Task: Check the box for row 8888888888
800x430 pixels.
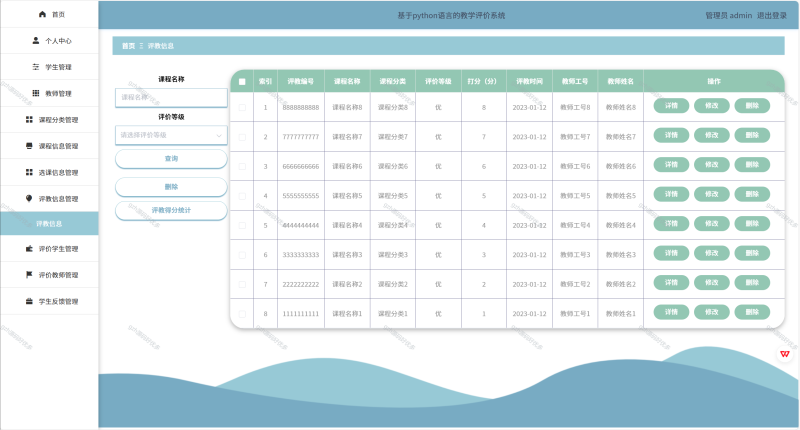Action: pos(242,108)
